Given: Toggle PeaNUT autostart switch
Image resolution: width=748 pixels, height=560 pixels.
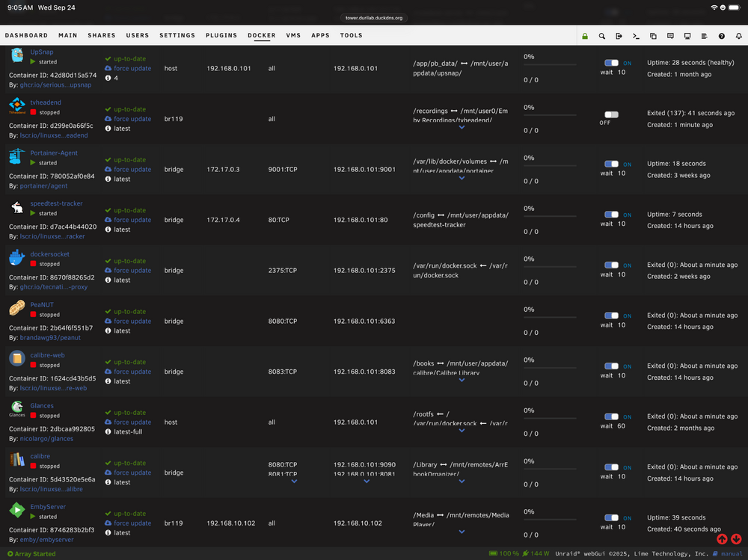Looking at the screenshot, I should [612, 316].
